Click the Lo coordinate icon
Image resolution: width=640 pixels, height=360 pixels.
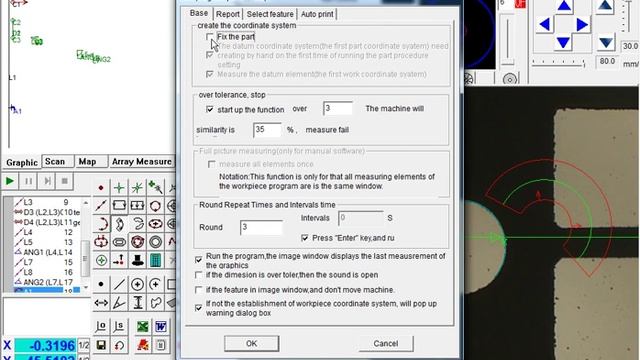point(101,327)
